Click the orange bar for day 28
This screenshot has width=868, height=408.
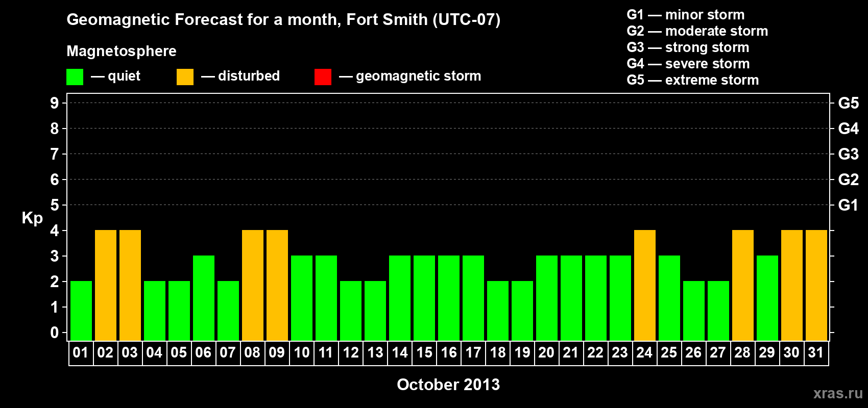tap(743, 286)
